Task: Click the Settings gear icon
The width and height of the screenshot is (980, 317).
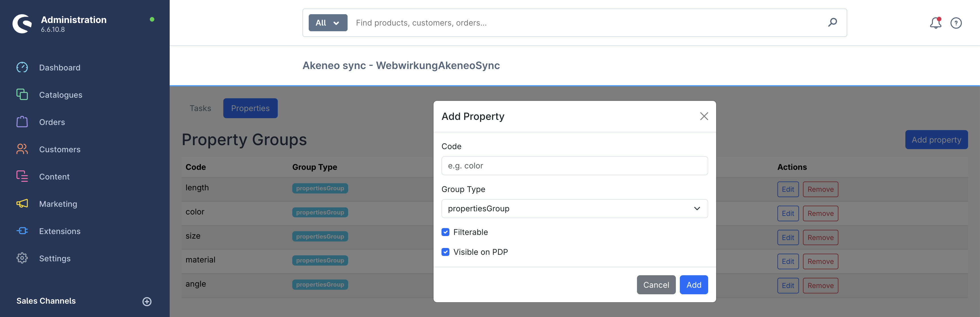Action: point(22,258)
